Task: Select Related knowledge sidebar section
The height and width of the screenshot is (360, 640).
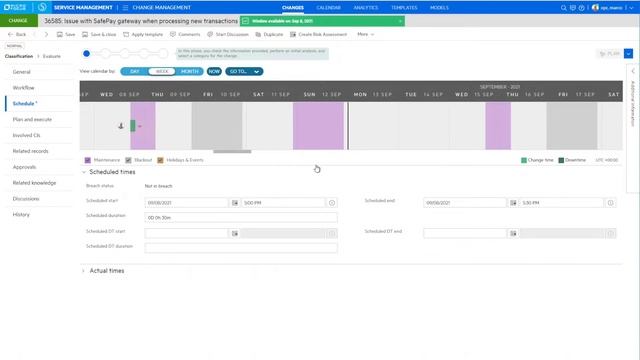Action: point(34,183)
